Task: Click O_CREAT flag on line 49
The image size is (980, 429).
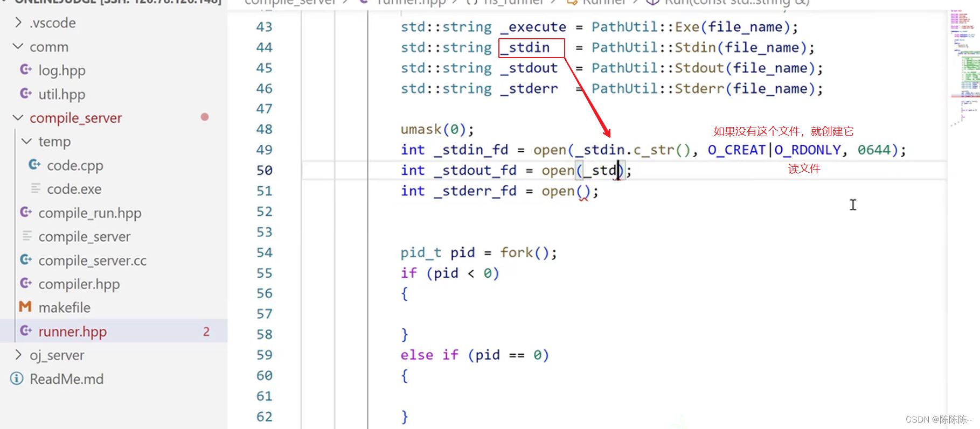Action: pos(736,150)
